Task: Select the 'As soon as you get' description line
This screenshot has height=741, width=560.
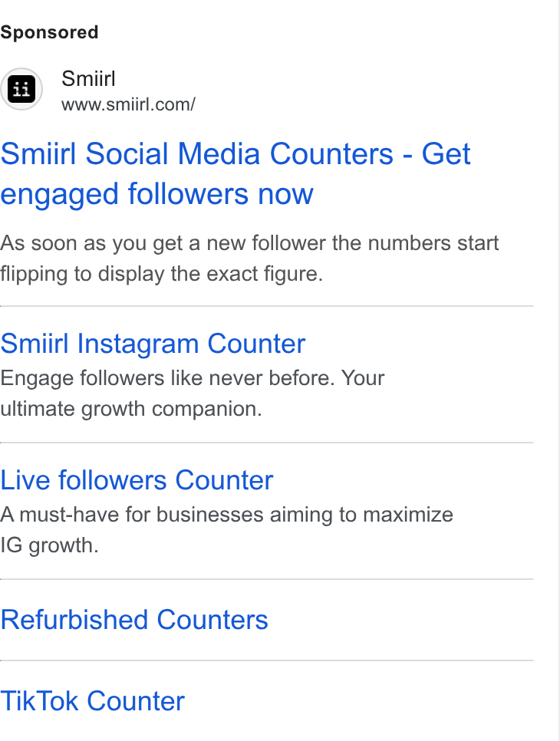Action: coord(249,243)
